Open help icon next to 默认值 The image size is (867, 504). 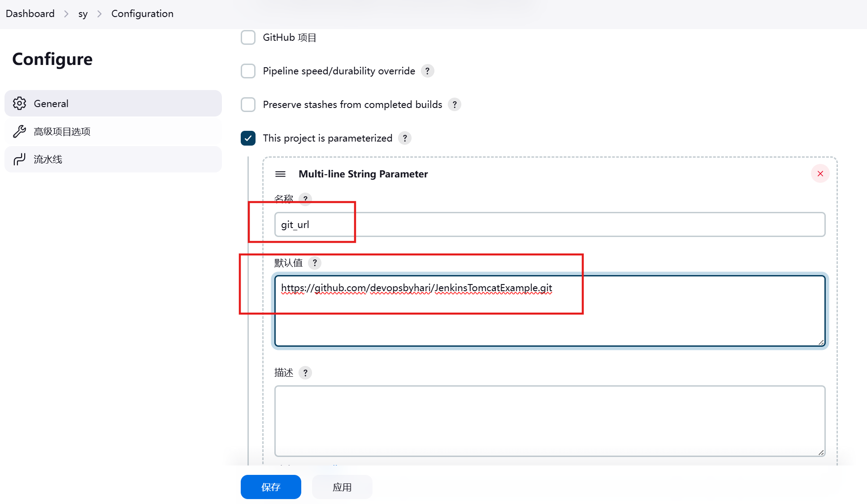pos(315,263)
